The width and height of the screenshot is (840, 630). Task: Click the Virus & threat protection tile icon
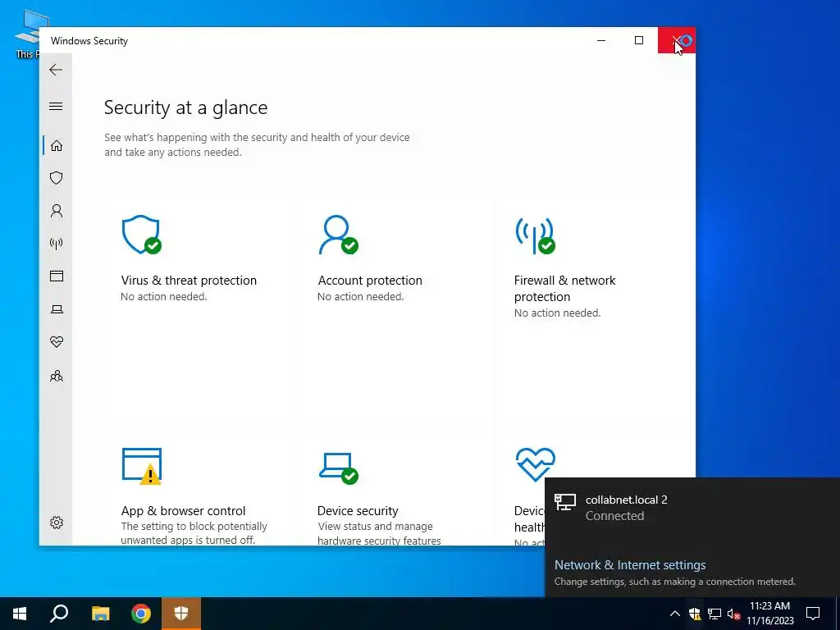141,235
